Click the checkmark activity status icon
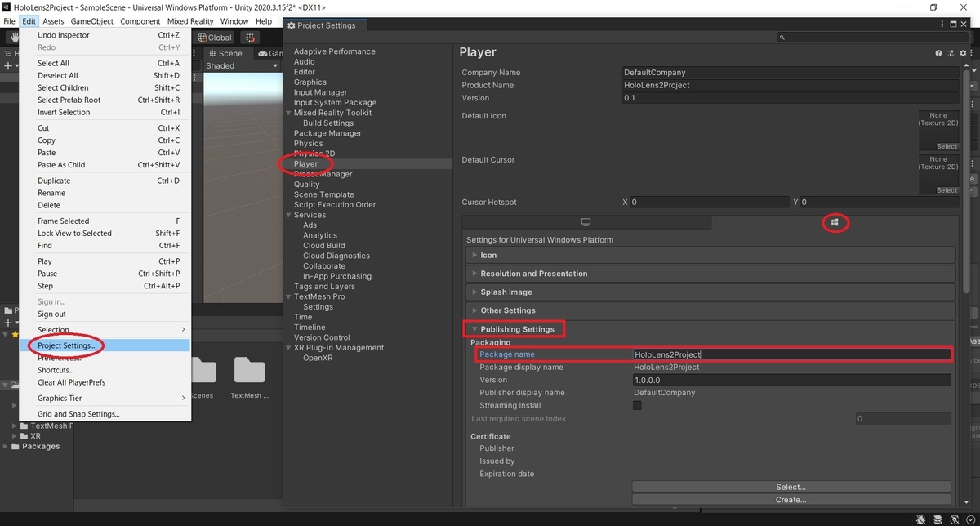Viewport: 980px width, 526px height. click(x=969, y=519)
